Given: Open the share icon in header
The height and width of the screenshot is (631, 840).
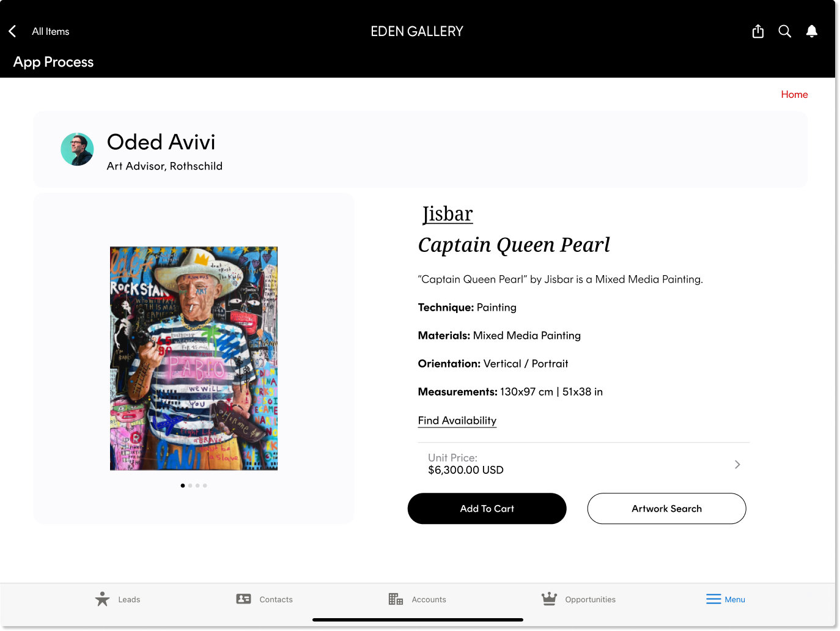Looking at the screenshot, I should 758,31.
